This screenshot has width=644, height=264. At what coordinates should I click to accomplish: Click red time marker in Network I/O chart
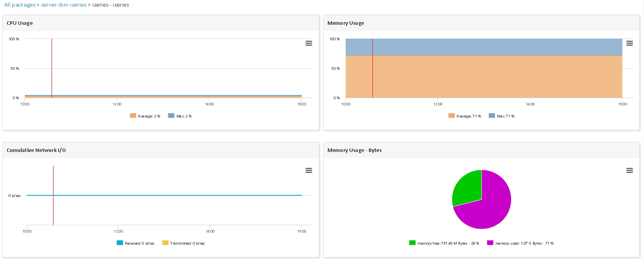53,195
